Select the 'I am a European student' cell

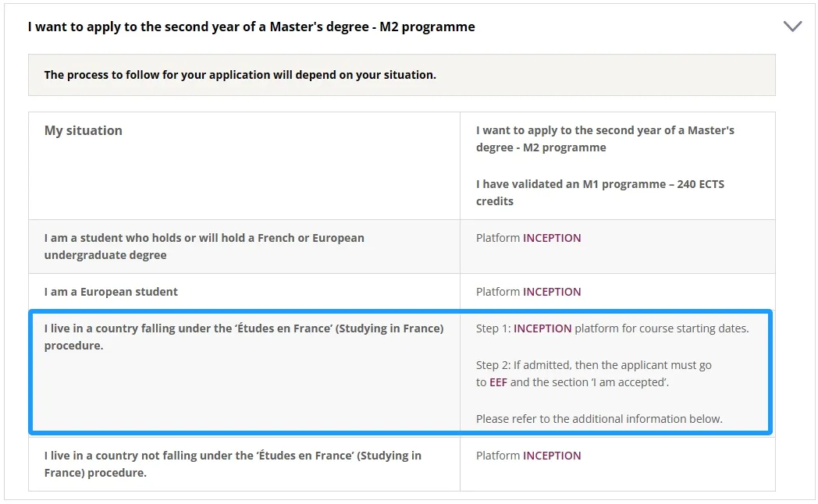[x=111, y=292]
